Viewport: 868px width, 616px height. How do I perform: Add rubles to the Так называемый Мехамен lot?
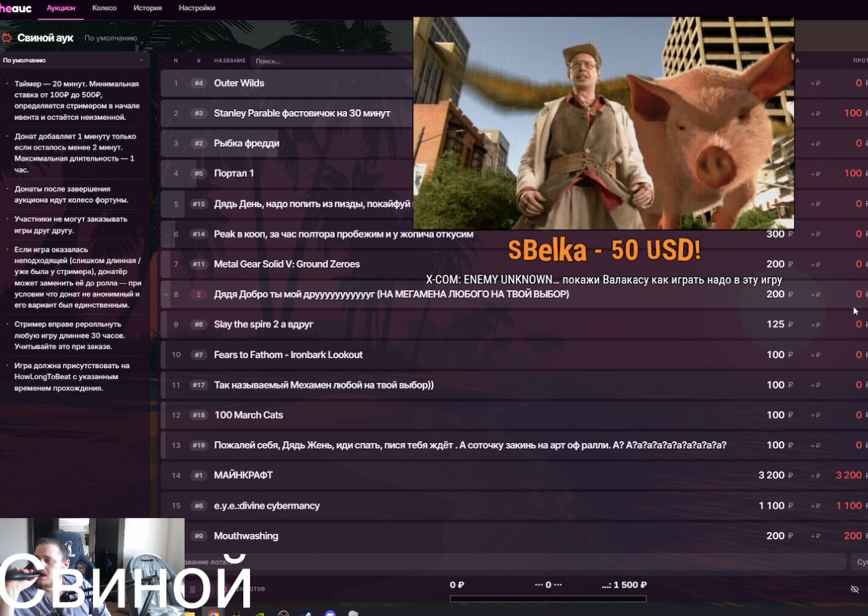tap(815, 385)
